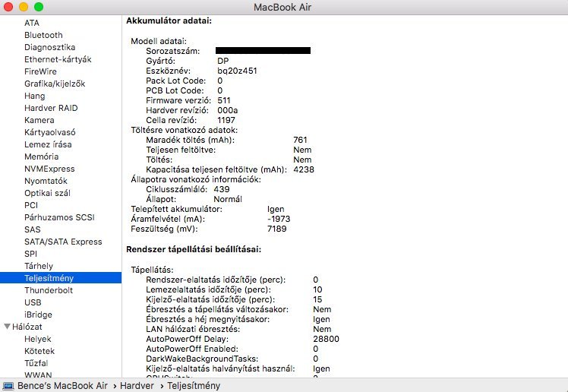Select Kötetek under Hálózat
The width and height of the screenshot is (568, 392).
[x=39, y=351]
